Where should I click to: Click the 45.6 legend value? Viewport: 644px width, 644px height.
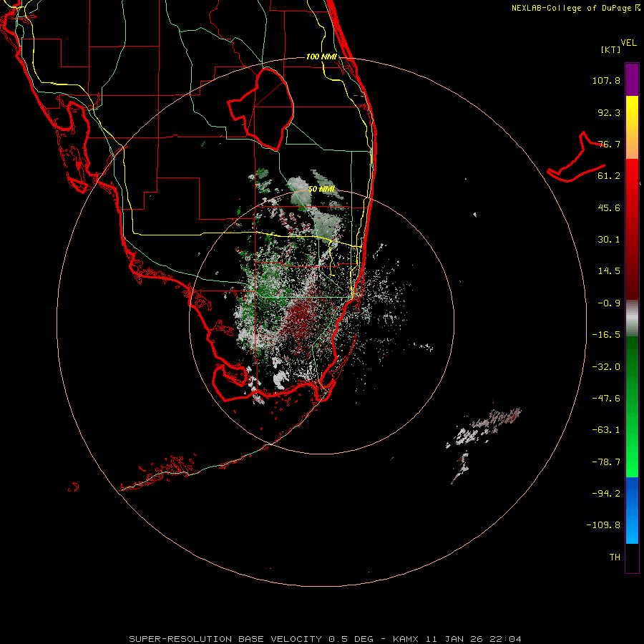pos(609,208)
